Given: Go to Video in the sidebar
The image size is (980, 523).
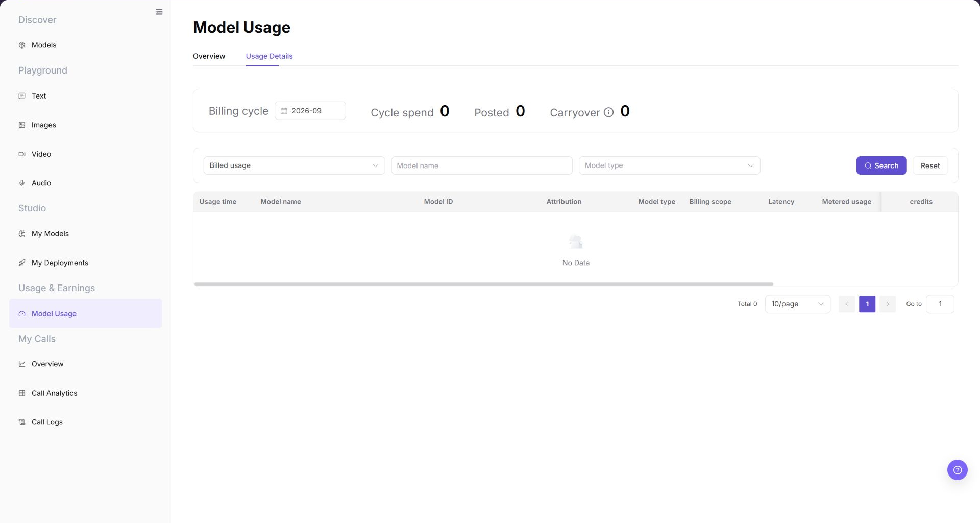Looking at the screenshot, I should (x=85, y=154).
